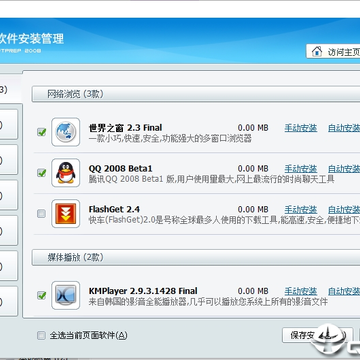Viewport: 360px width, 360px height.
Task: Uncheck the QQ 2008 Beta1 checkbox
Action: pos(41,173)
